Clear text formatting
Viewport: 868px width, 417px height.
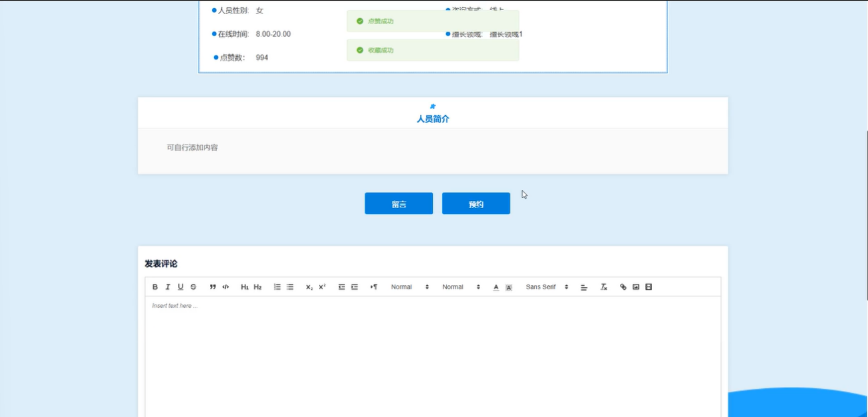pyautogui.click(x=603, y=287)
